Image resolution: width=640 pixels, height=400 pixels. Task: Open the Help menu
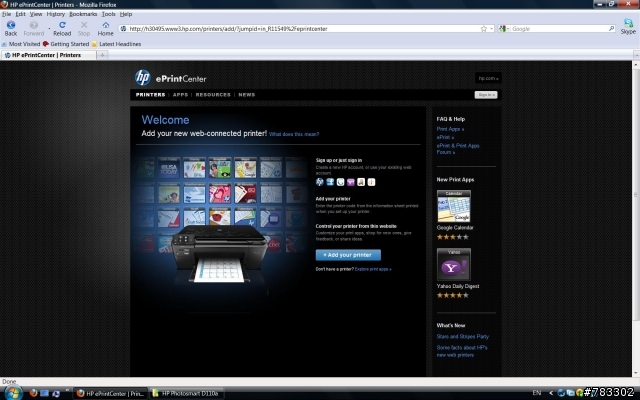click(126, 14)
